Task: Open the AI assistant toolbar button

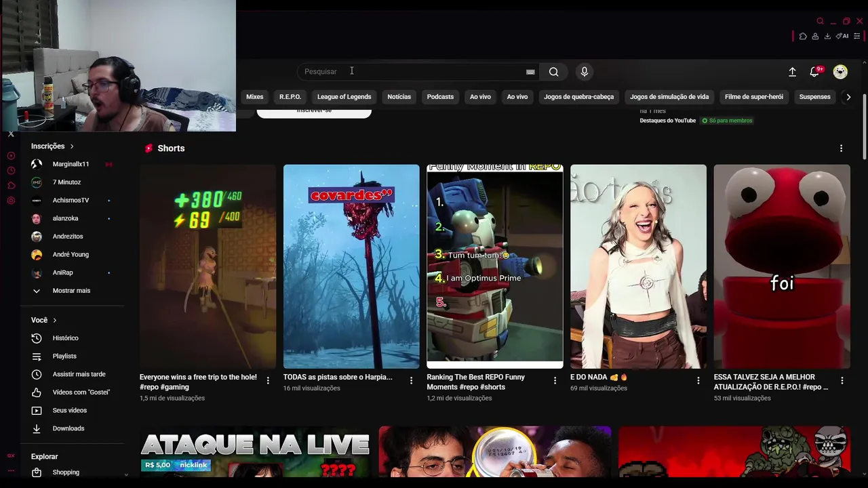Action: [x=842, y=36]
